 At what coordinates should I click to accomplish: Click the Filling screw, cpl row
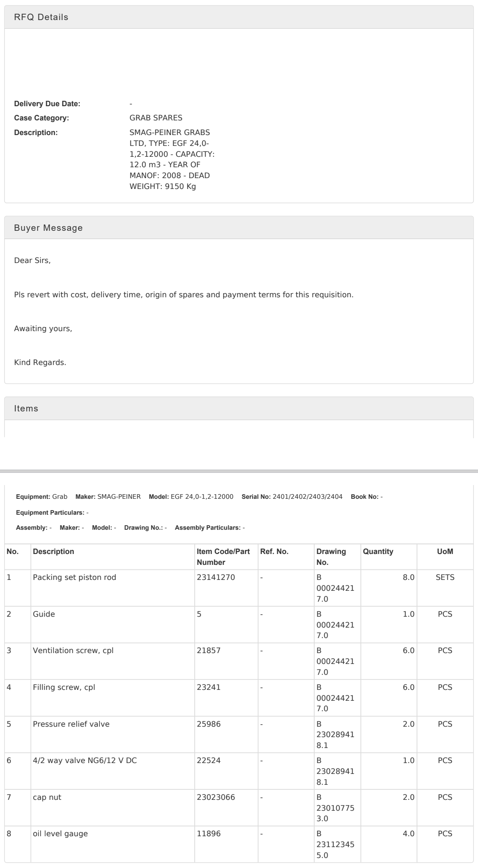[64, 687]
